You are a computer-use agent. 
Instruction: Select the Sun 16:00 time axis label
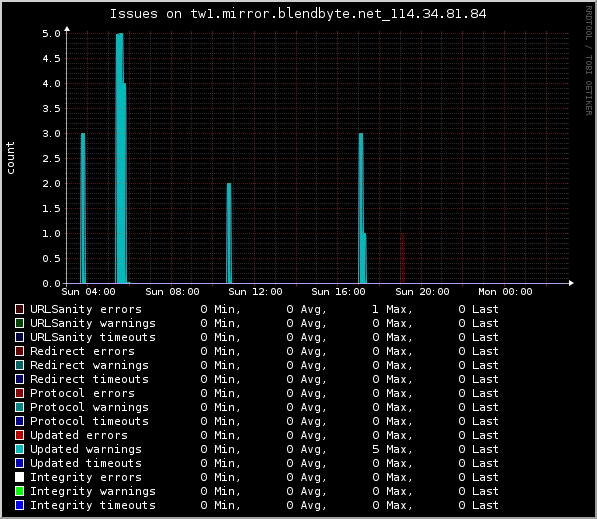pyautogui.click(x=338, y=292)
